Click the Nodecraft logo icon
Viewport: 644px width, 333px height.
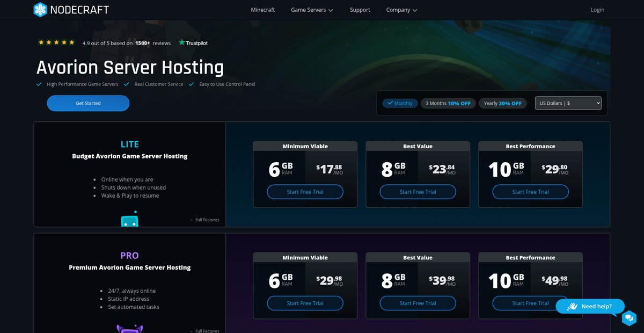(40, 10)
